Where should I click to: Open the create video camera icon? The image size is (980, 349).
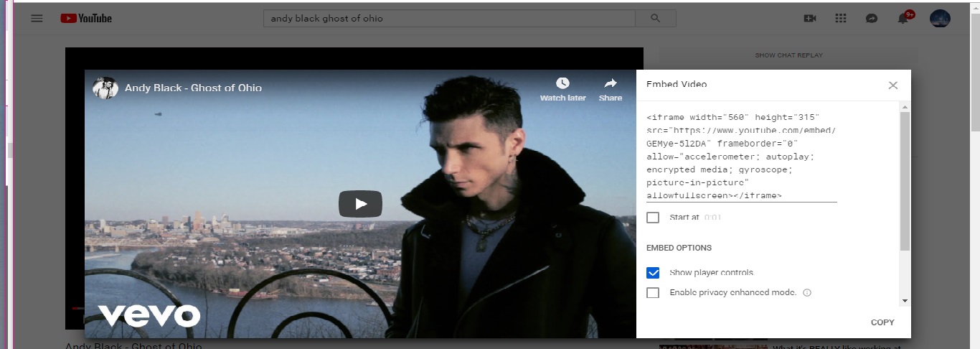810,18
